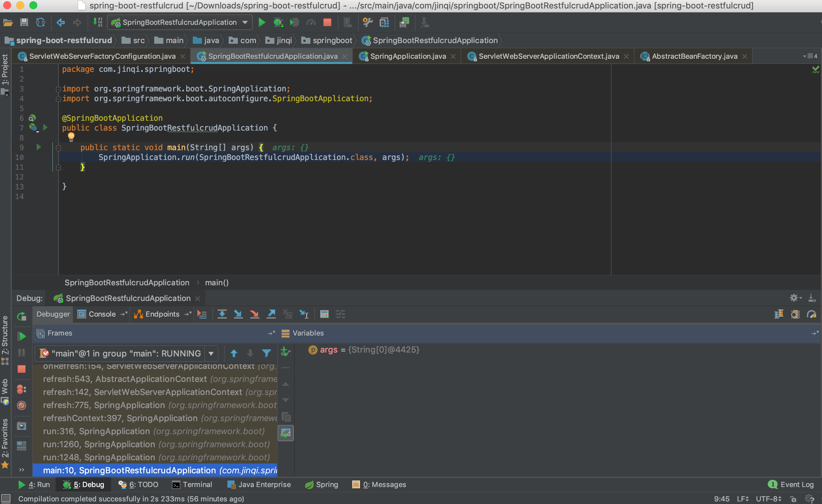Run the application with the green play icon
The image size is (822, 504).
262,22
